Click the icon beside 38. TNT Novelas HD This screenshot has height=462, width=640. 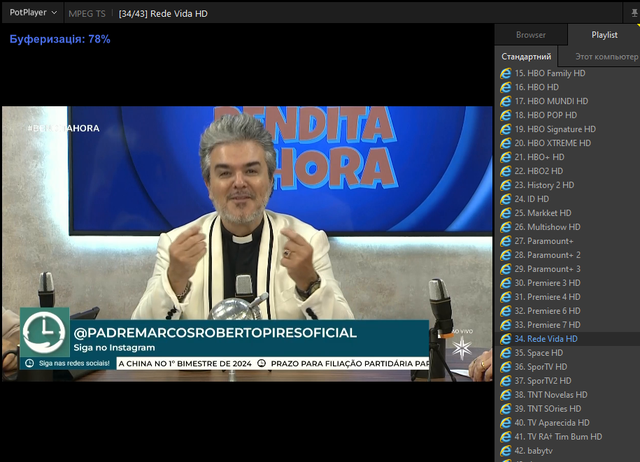click(x=505, y=395)
